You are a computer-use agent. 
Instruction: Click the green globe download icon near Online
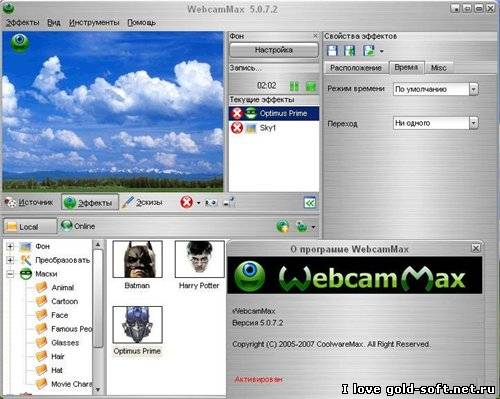[x=283, y=227]
